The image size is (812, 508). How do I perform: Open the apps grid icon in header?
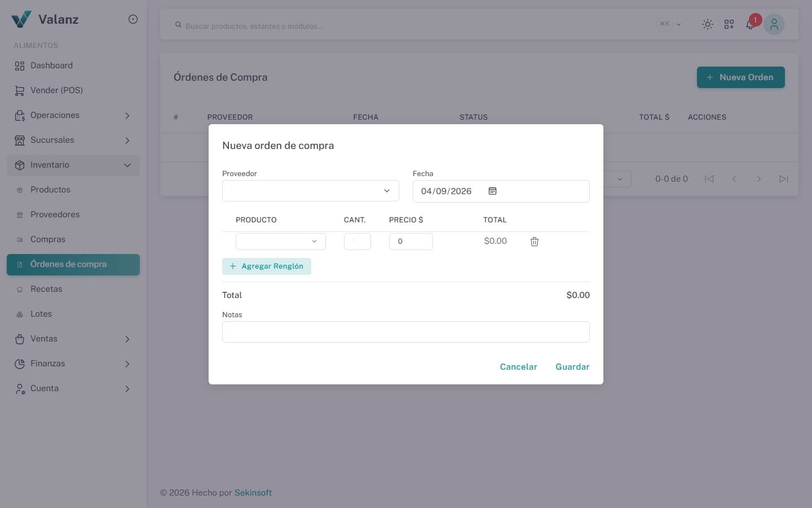click(x=729, y=24)
